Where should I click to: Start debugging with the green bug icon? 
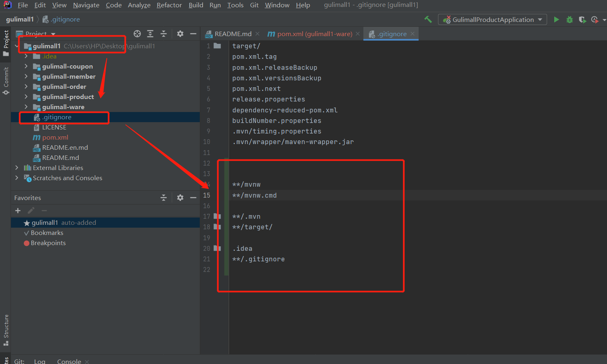point(570,19)
